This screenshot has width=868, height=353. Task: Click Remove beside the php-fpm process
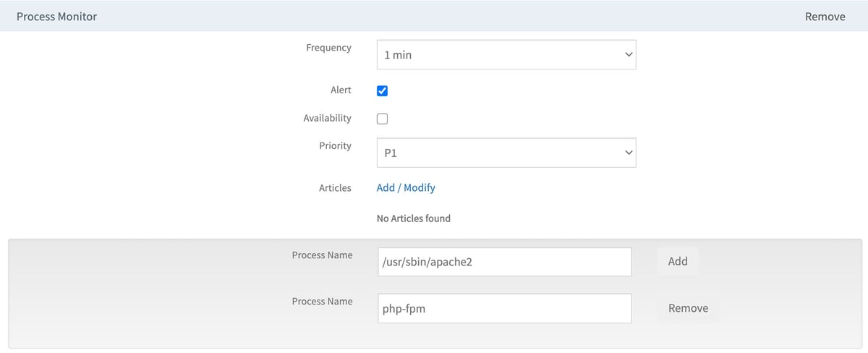688,308
